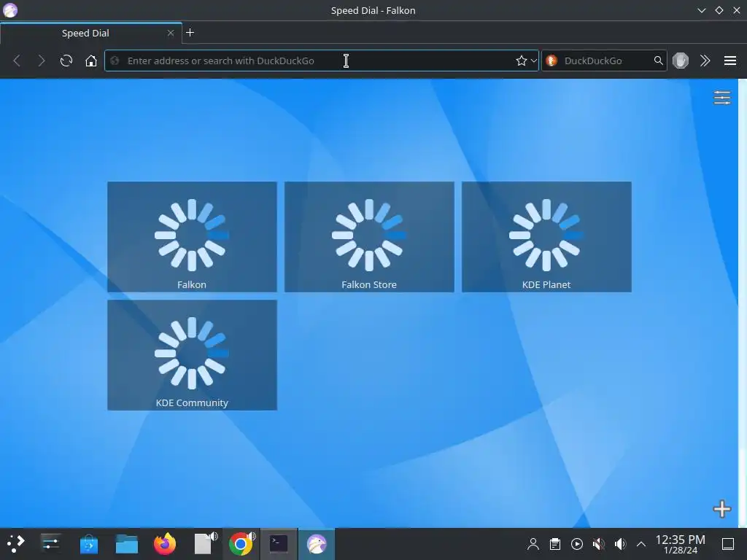This screenshot has height=560, width=747.
Task: Go back to the previous page
Action: [17, 61]
